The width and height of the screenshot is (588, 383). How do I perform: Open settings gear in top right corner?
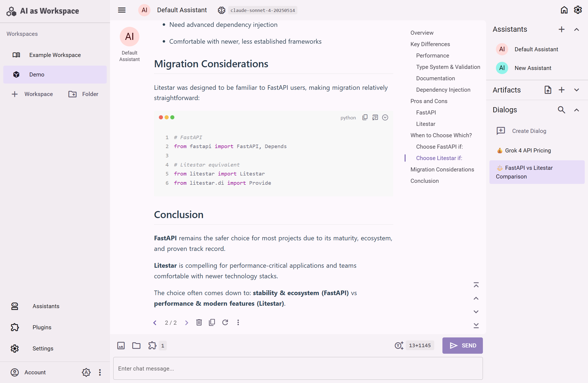578,10
